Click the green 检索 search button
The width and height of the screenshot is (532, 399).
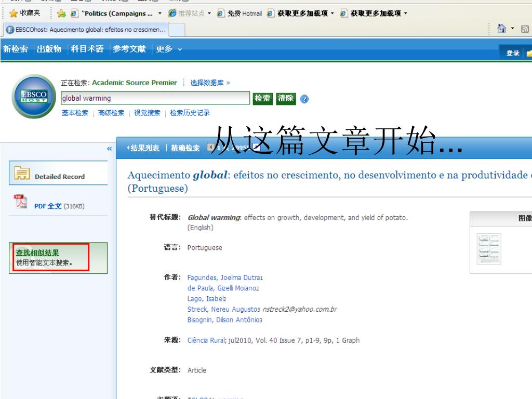click(x=262, y=98)
